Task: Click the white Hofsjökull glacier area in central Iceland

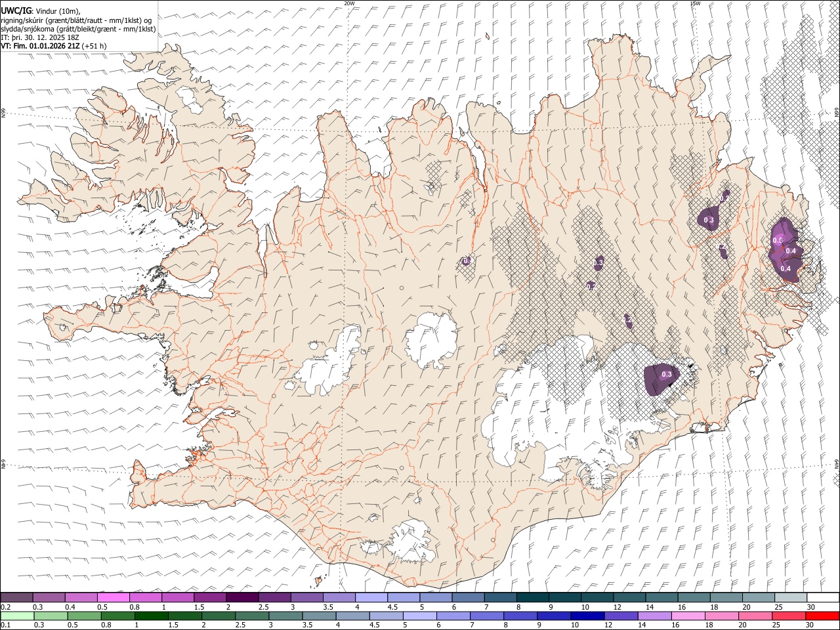Action: [431, 341]
